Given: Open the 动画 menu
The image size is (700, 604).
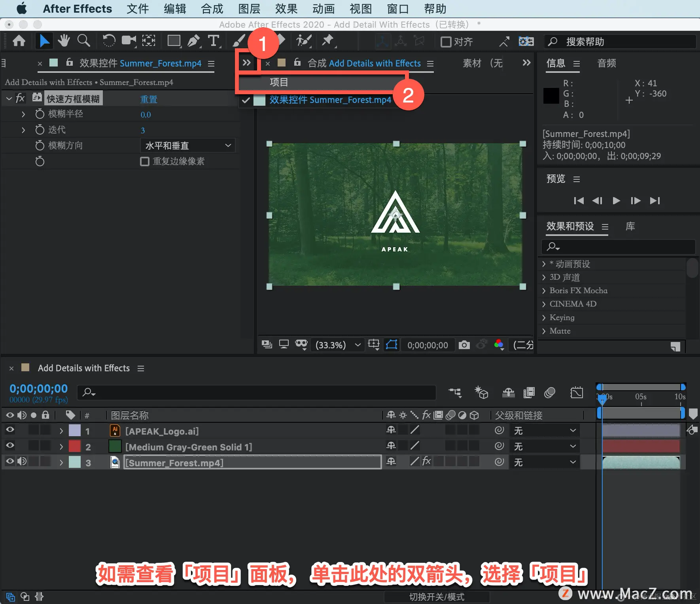Looking at the screenshot, I should tap(324, 9).
